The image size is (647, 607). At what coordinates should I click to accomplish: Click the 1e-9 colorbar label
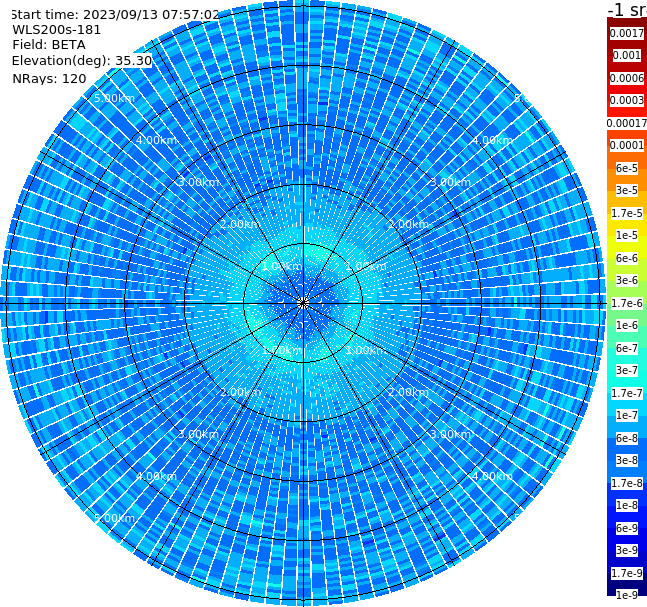click(627, 595)
